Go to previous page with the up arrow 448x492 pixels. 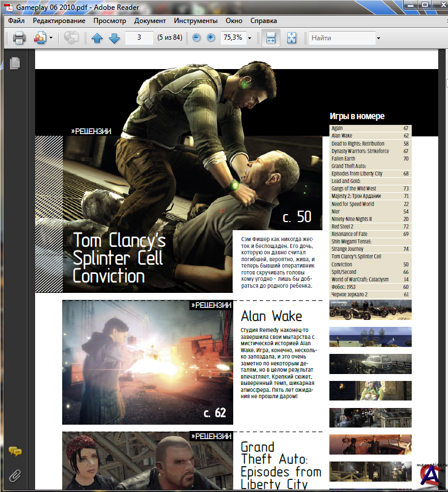coord(97,38)
